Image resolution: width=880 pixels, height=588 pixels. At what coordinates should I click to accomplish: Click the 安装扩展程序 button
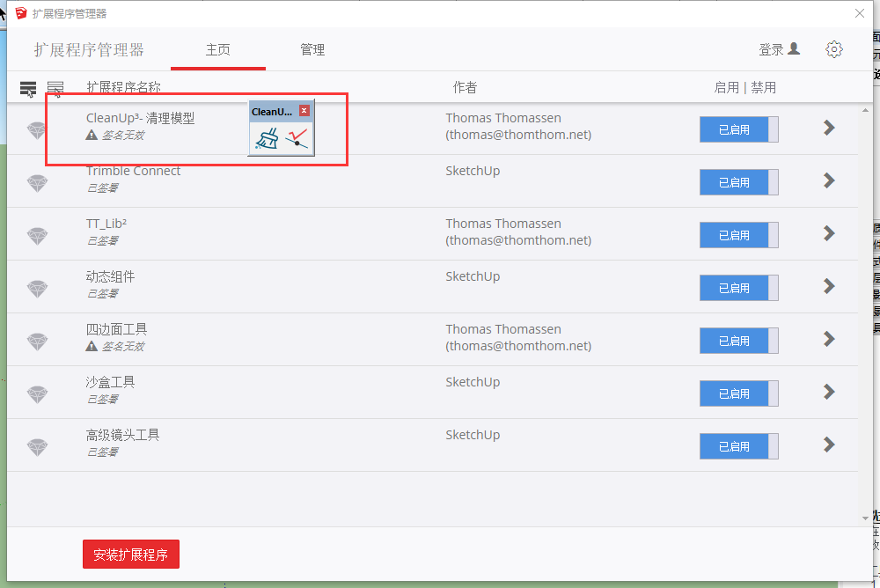pos(131,555)
